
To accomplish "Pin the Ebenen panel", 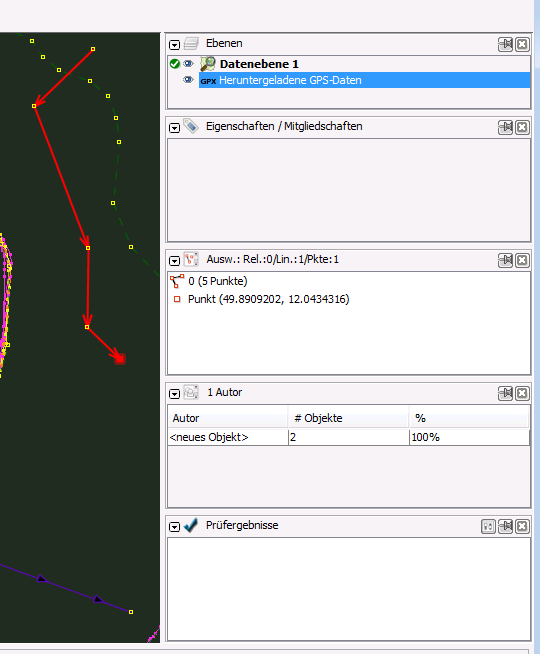I will [x=505, y=44].
